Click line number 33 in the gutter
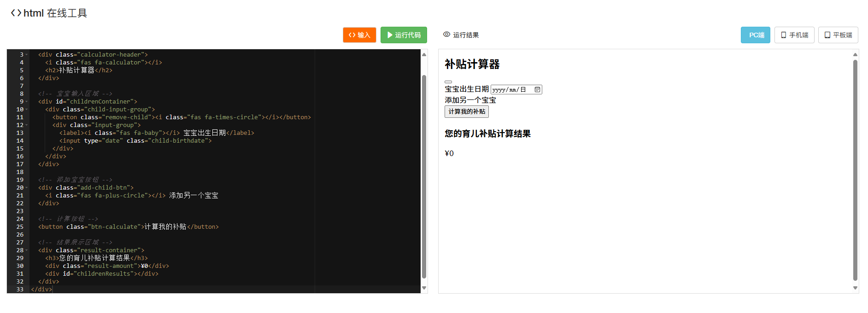 point(20,289)
